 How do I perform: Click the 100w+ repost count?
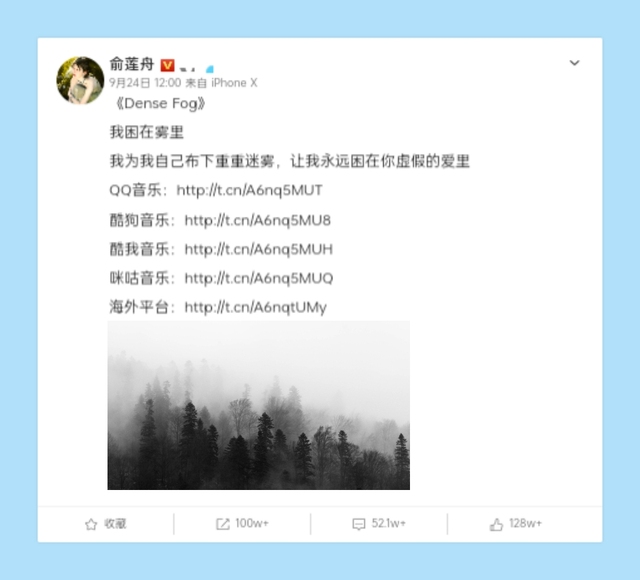click(x=252, y=523)
